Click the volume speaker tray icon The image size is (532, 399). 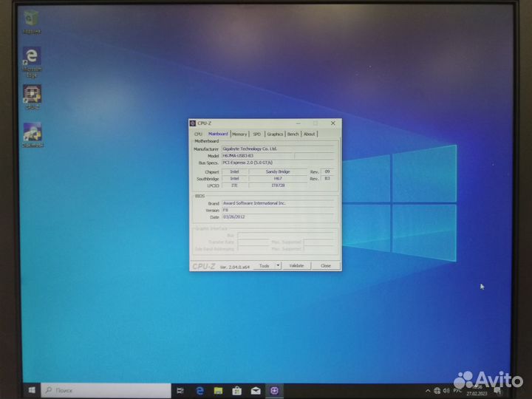(446, 391)
